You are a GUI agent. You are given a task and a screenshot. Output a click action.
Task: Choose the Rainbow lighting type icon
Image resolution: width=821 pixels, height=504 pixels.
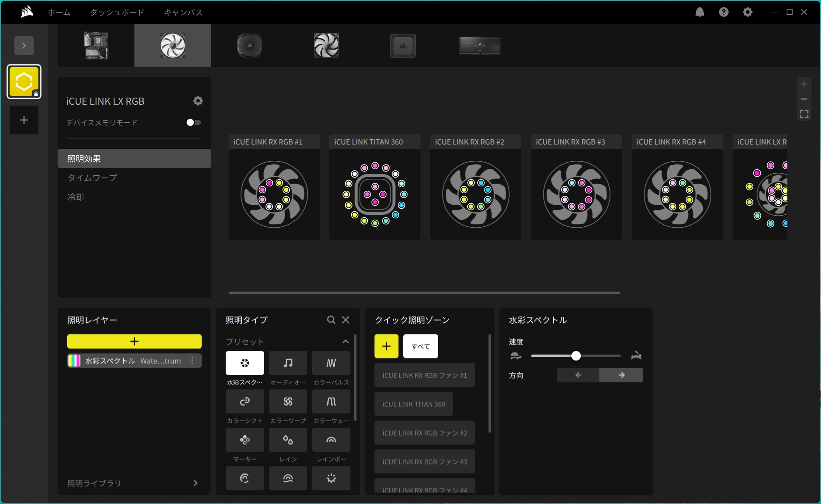click(x=331, y=440)
